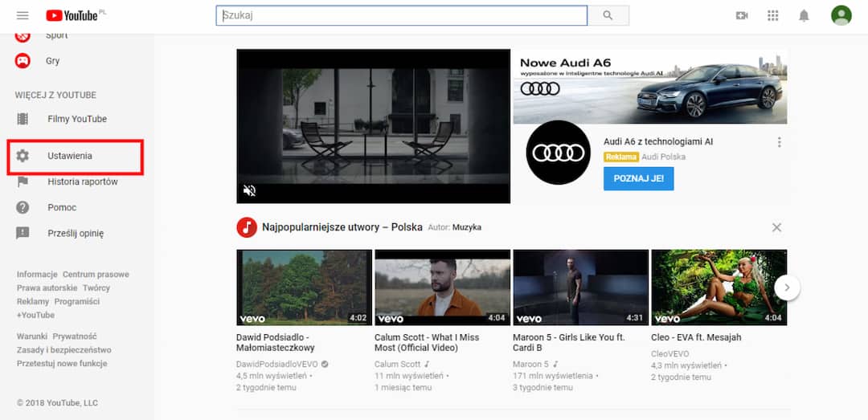Open the account avatar menu
Screen dimensions: 868x420
click(x=841, y=15)
